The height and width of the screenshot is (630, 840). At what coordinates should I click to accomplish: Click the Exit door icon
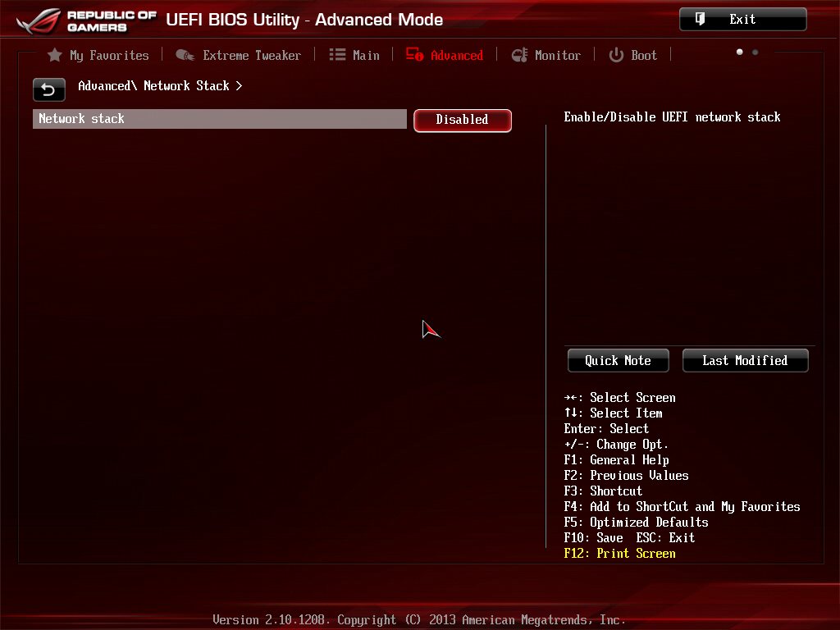click(700, 20)
